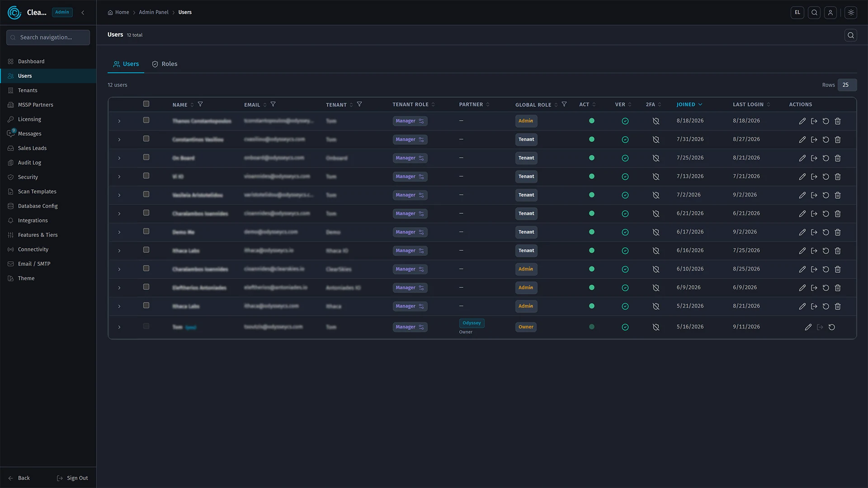Image resolution: width=868 pixels, height=488 pixels.
Task: Click the reset icon in the joined 6/17/2026 row
Action: [x=826, y=232]
